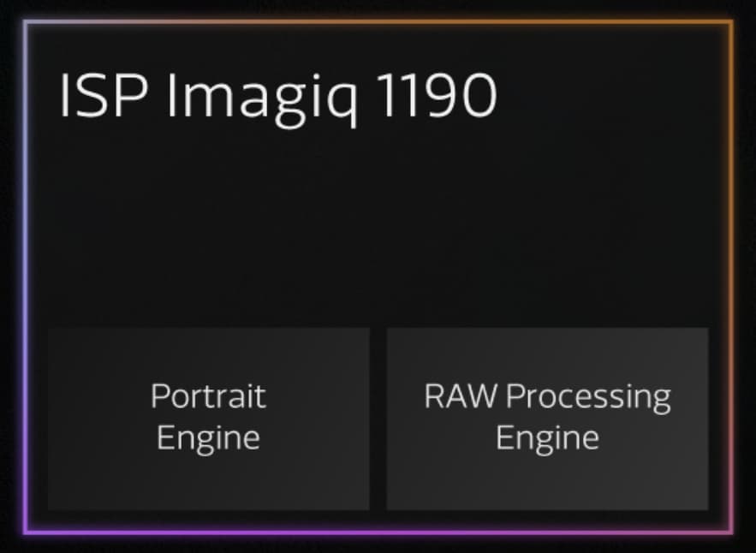Image resolution: width=756 pixels, height=553 pixels.
Task: Click the ISP Imagiq 1190 title
Action: point(277,98)
